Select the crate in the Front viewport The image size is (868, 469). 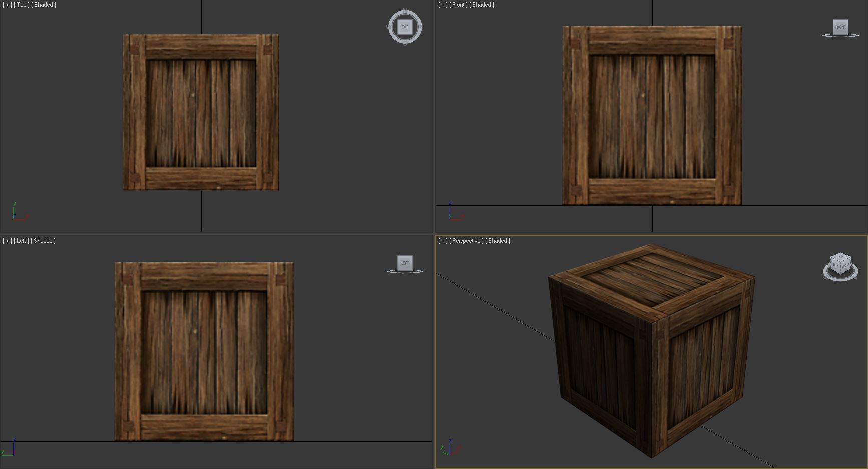(652, 115)
